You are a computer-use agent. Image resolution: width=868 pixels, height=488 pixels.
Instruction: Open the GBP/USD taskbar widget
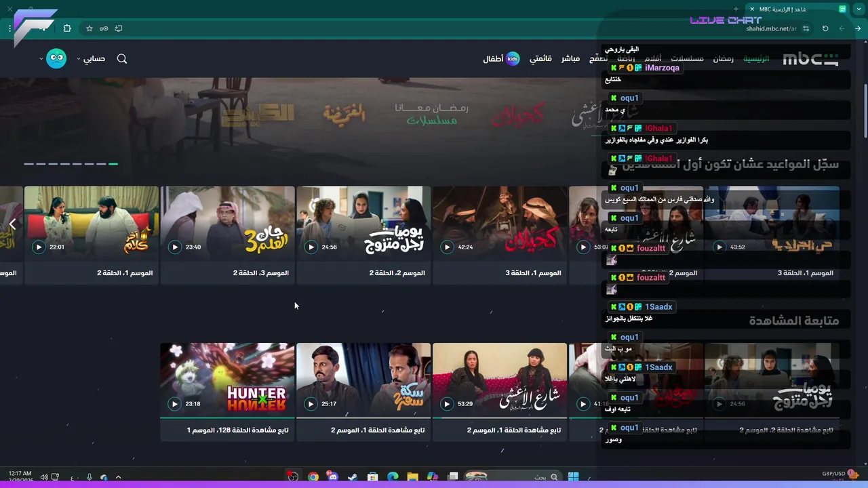840,474
